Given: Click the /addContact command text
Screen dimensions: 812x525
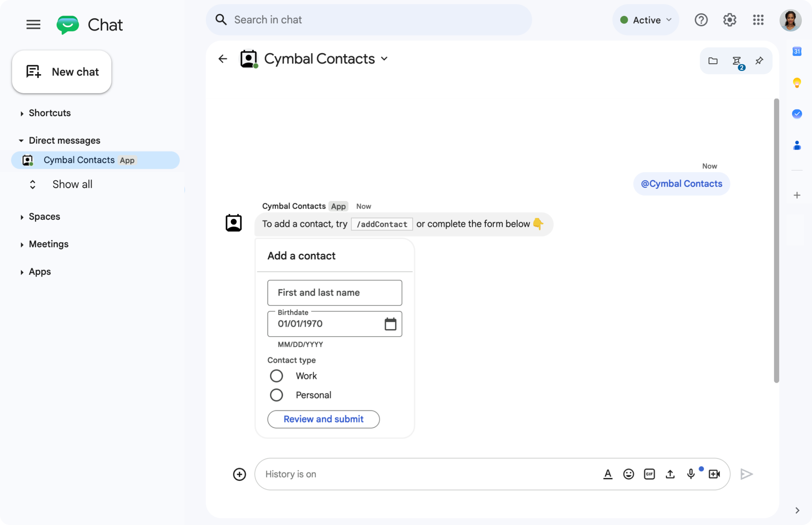Looking at the screenshot, I should coord(382,224).
